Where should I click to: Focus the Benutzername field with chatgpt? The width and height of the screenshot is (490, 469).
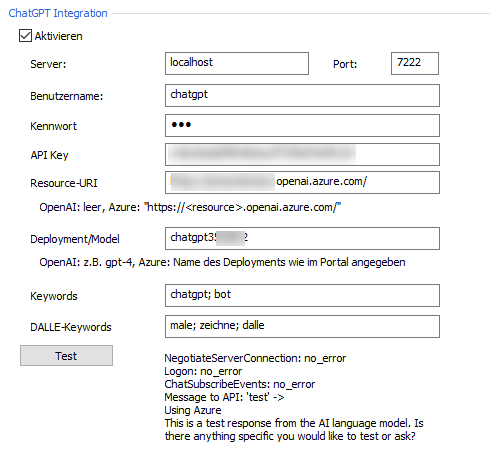[x=302, y=96]
